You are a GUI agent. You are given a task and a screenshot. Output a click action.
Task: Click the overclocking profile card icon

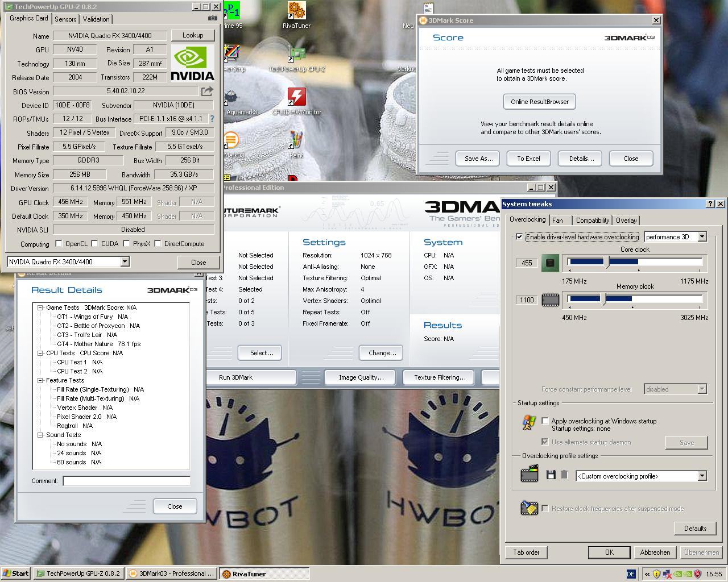(x=530, y=473)
